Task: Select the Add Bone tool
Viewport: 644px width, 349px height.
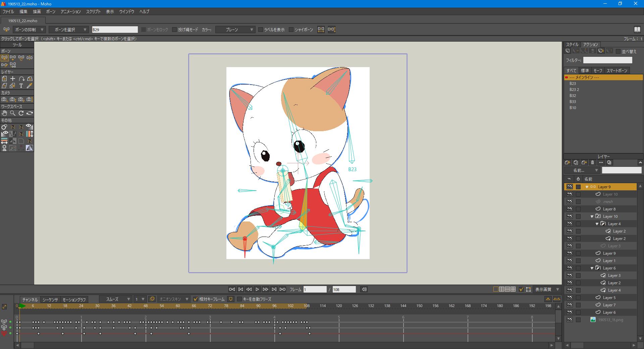Action: 13,58
